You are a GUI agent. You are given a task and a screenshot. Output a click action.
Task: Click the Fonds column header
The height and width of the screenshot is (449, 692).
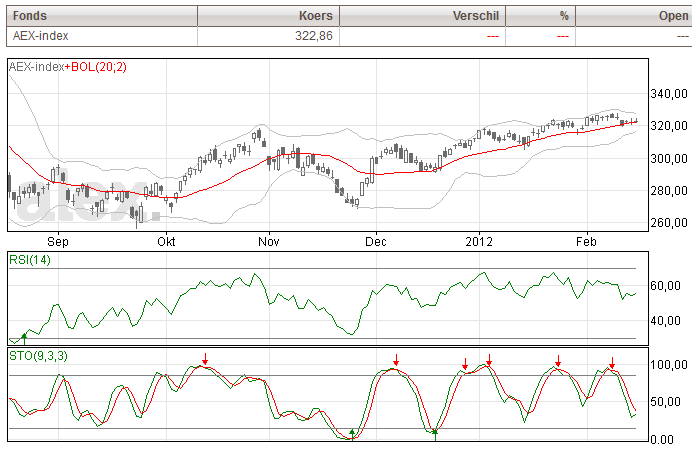(x=102, y=16)
